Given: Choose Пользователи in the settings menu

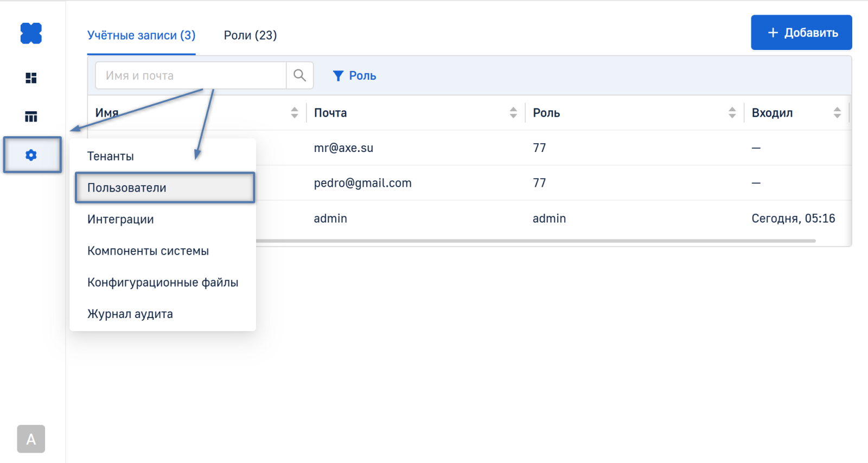Looking at the screenshot, I should 127,188.
